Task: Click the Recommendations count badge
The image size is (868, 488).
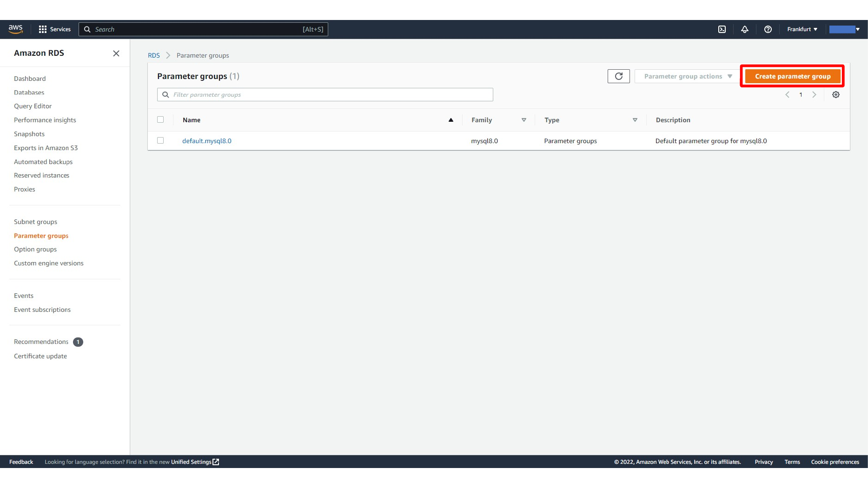Action: pyautogui.click(x=78, y=342)
